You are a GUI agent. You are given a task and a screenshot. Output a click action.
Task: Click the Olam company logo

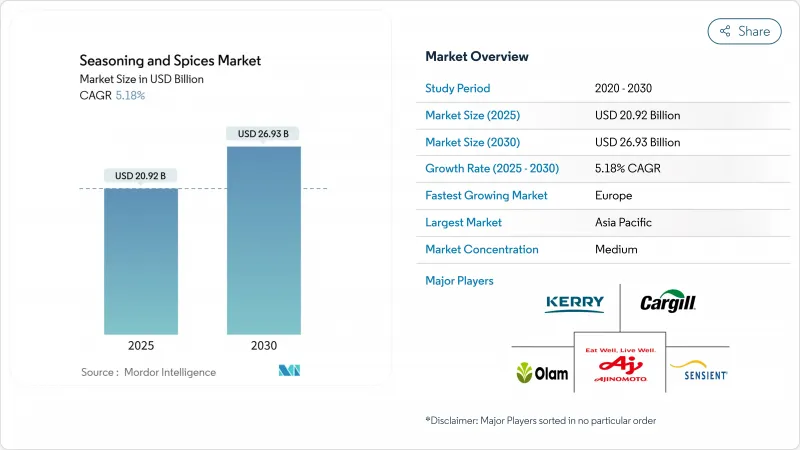[541, 373]
